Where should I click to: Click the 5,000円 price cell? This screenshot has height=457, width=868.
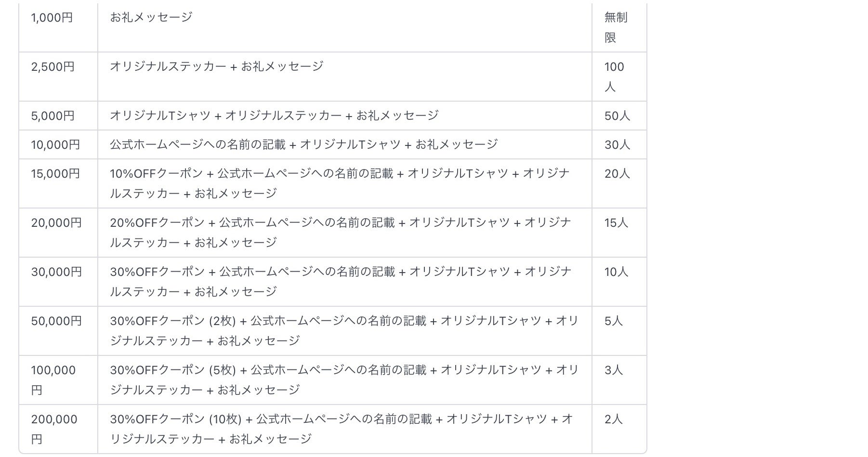click(x=53, y=116)
